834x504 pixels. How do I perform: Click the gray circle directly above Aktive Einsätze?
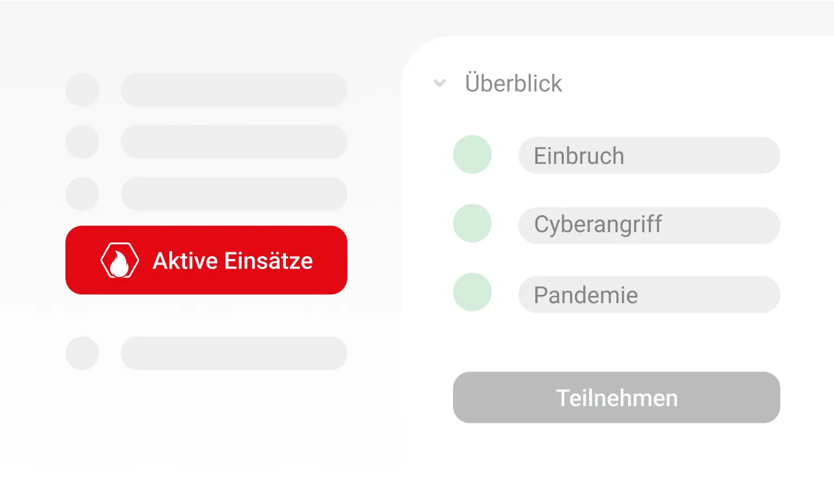pyautogui.click(x=82, y=194)
